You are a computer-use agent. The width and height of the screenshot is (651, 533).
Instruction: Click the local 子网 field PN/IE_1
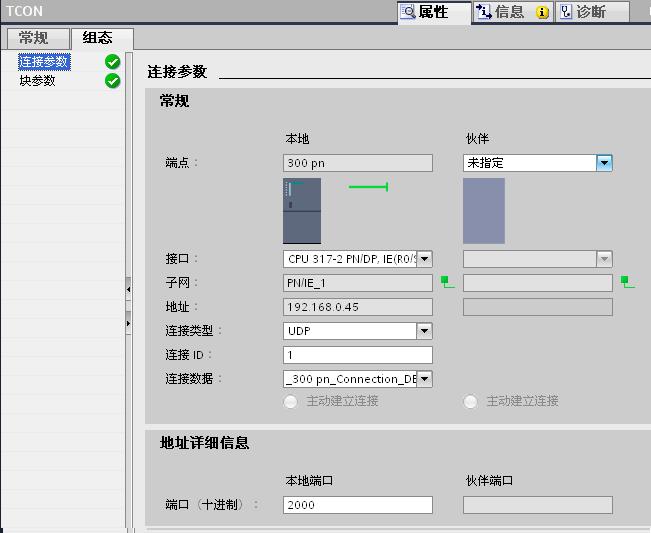[x=357, y=283]
